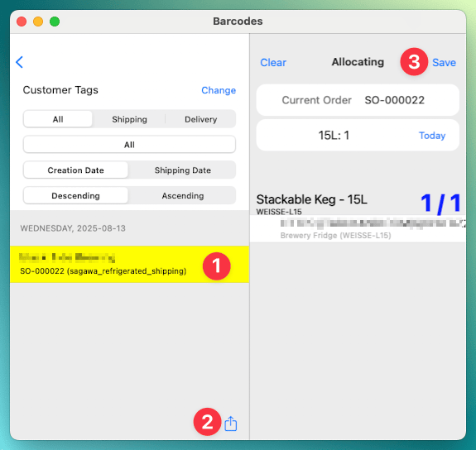Select the Brewery Fridge WEISSE-L15 row
Screen dimensions: 476x450
[x=358, y=228]
